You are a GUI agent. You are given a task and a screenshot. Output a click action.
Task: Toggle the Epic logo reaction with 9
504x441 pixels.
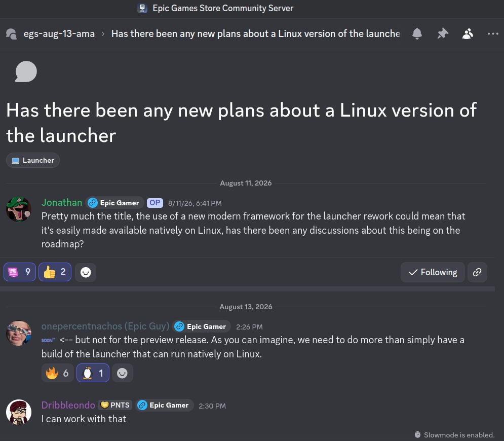(20, 272)
